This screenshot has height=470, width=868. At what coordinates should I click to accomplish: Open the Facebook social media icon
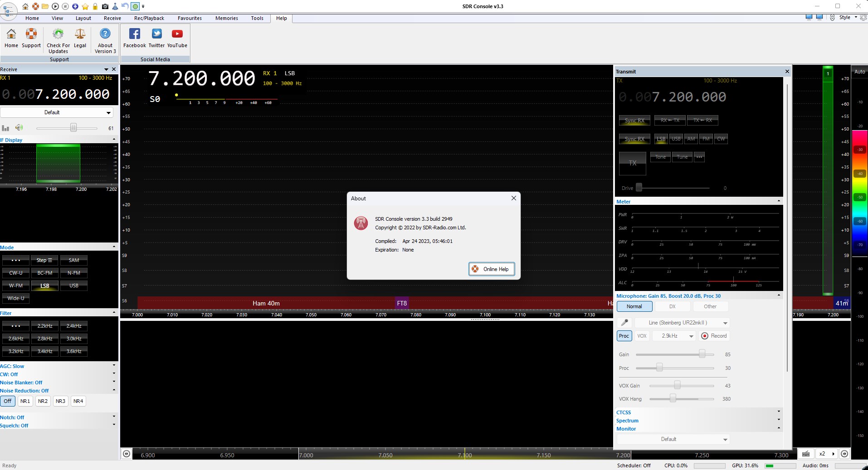point(135,38)
